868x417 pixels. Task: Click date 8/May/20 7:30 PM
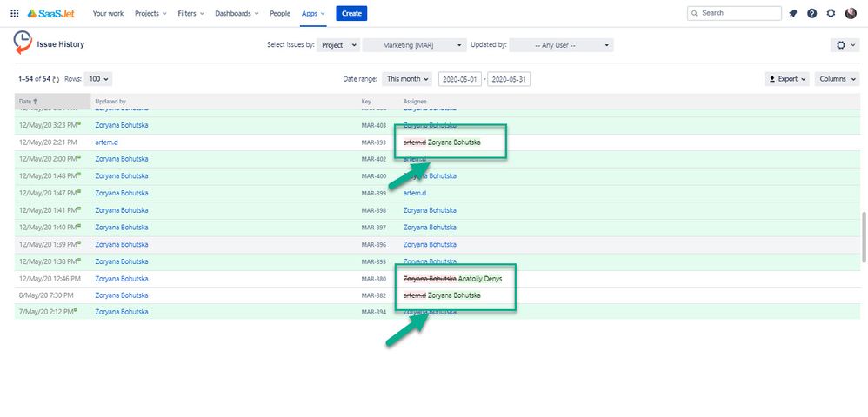coord(46,295)
